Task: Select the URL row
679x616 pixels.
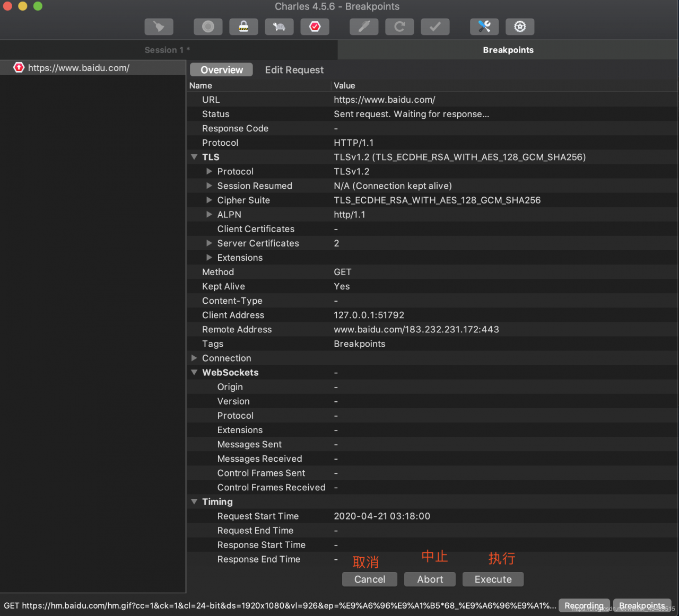Action: (432, 100)
